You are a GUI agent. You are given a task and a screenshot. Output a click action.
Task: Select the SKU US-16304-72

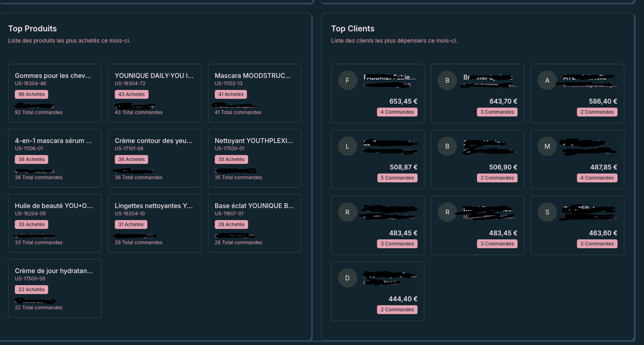tap(130, 84)
